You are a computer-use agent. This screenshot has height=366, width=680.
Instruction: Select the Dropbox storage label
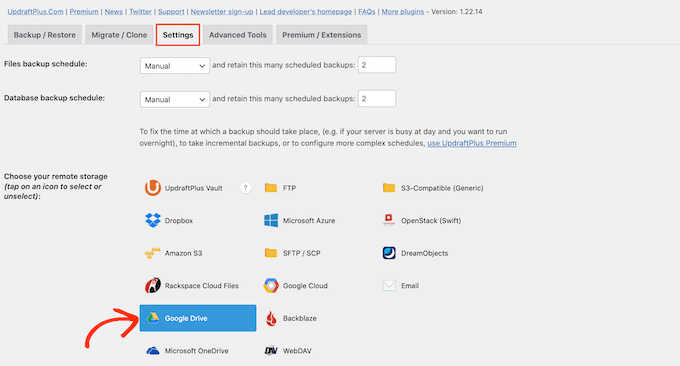[x=179, y=220]
